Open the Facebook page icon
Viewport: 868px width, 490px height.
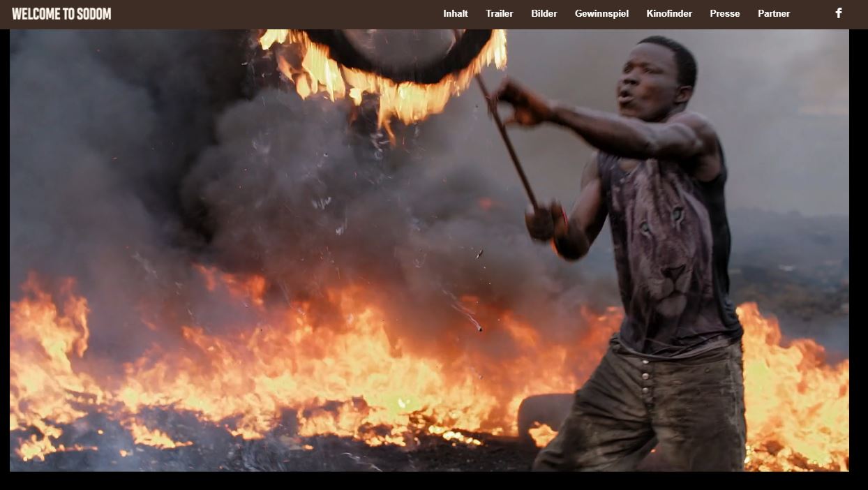(839, 13)
